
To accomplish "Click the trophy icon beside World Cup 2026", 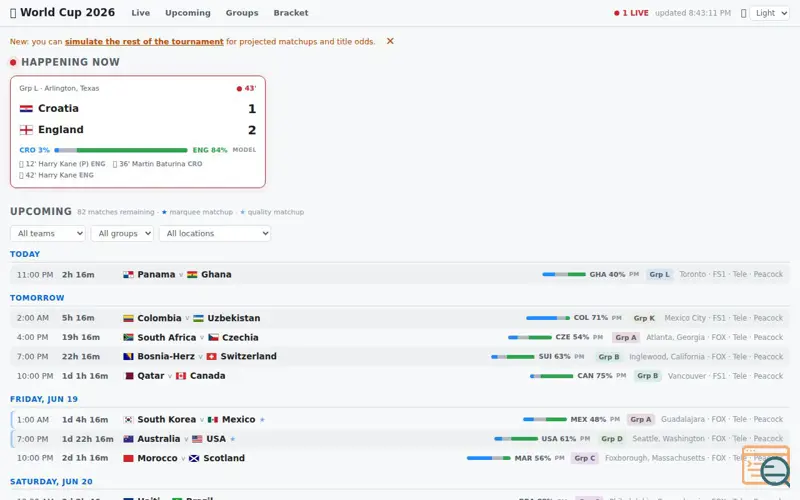I will tap(13, 13).
